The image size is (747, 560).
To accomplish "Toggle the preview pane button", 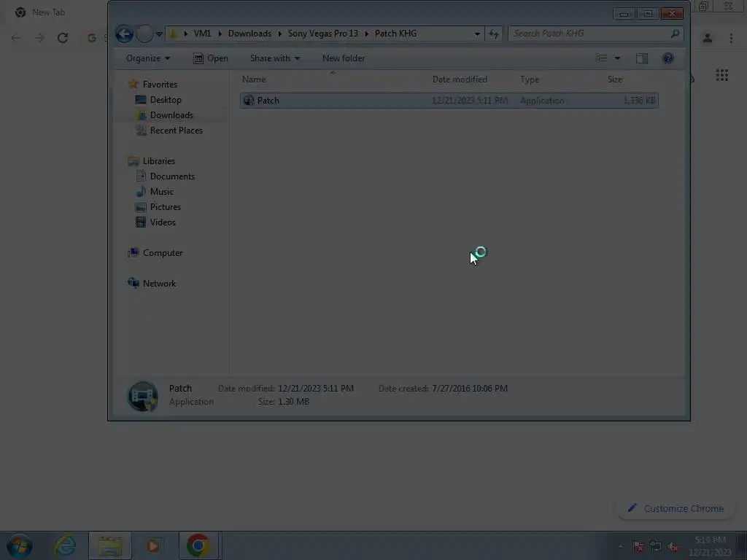I will (x=642, y=58).
